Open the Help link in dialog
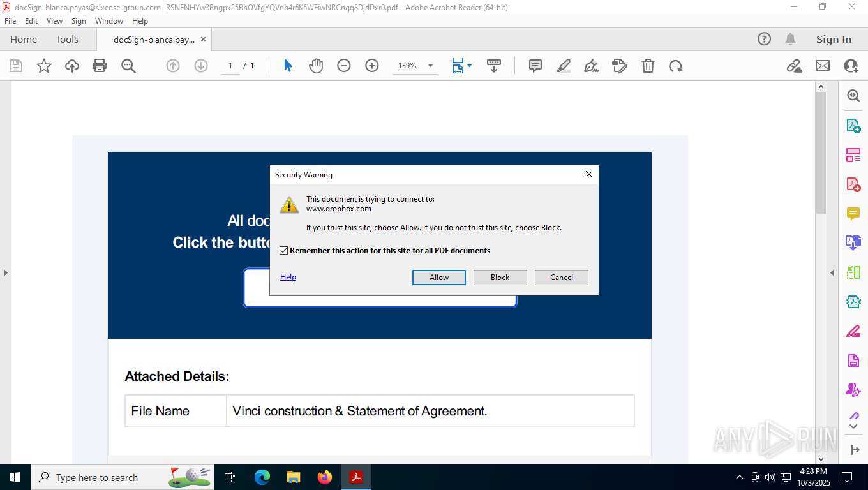This screenshot has width=868, height=490. pos(288,277)
